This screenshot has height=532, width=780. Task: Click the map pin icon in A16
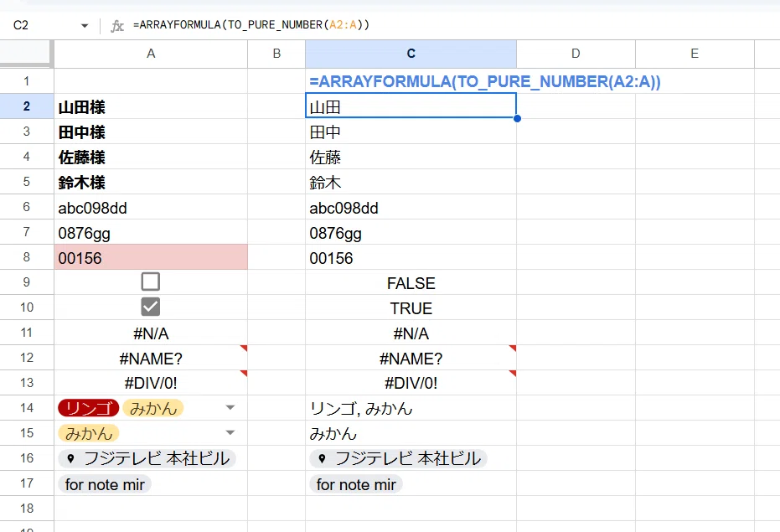click(70, 459)
